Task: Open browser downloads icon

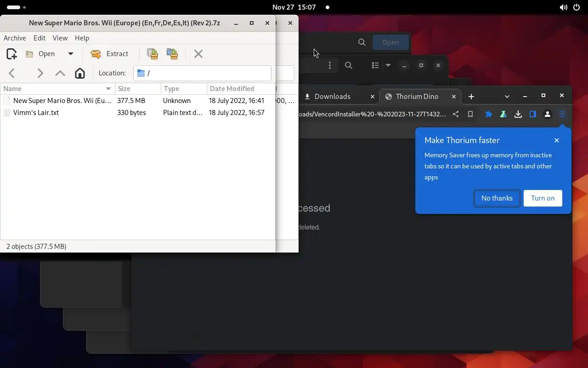Action: click(x=518, y=115)
